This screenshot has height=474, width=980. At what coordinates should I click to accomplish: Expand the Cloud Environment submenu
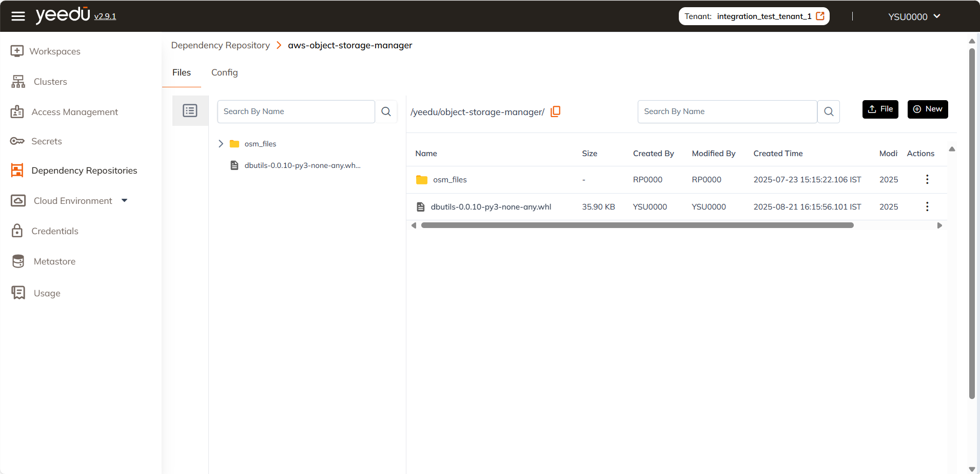pyautogui.click(x=125, y=200)
